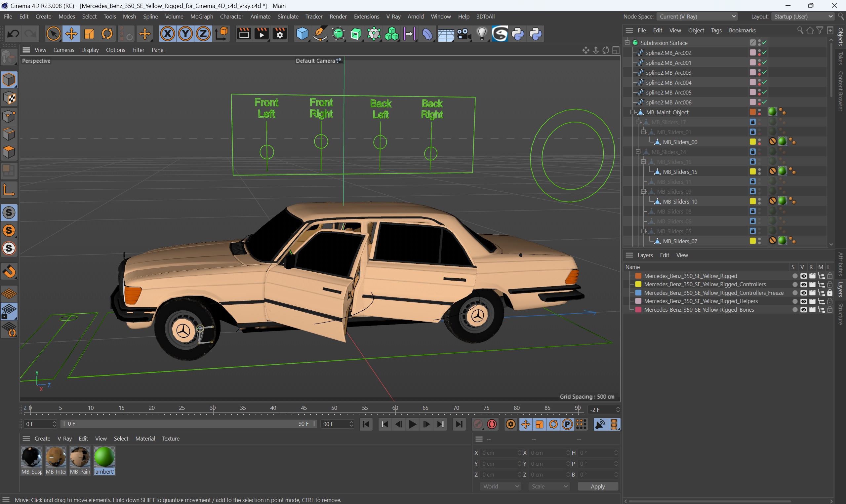Select MB_Sliders_15 in object tree
Image resolution: width=846 pixels, height=504 pixels.
(680, 172)
